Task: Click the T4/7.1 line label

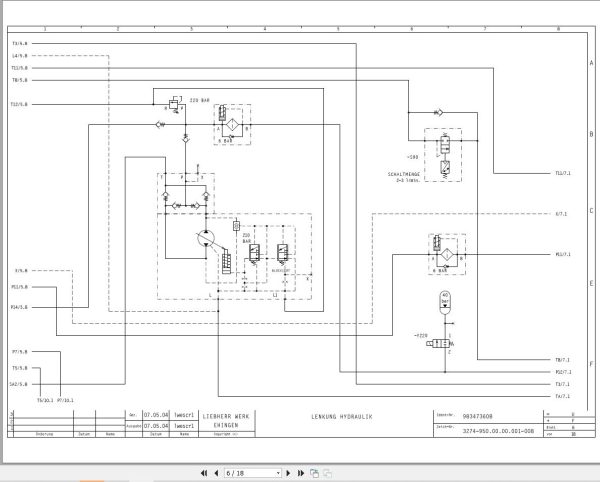Action: (x=562, y=396)
